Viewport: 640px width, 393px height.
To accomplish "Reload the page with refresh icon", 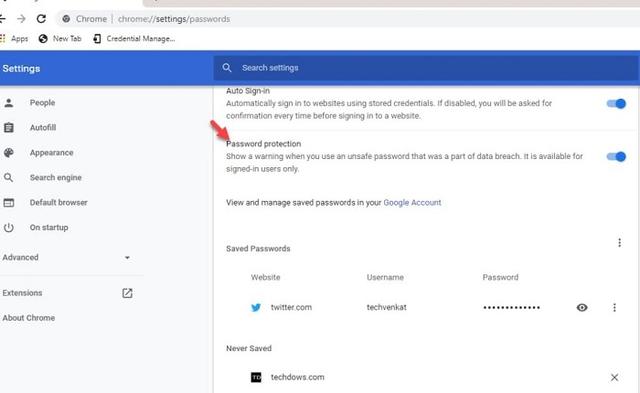I will click(x=41, y=19).
